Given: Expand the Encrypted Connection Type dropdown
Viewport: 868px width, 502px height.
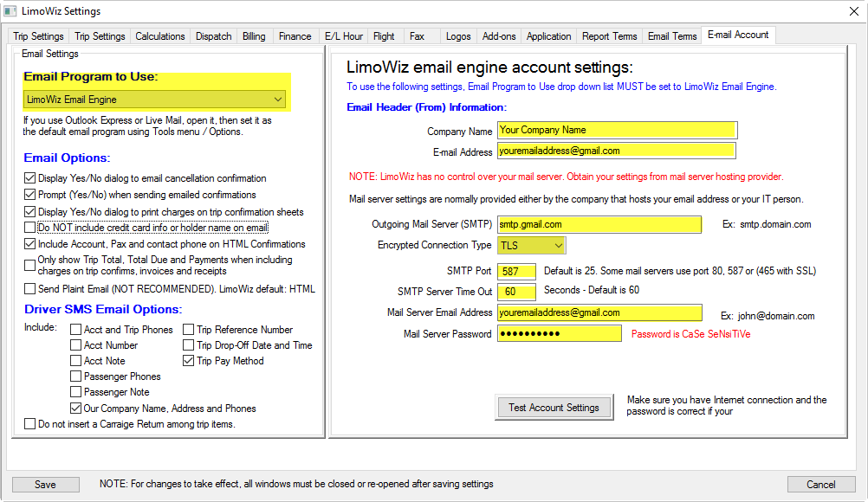Looking at the screenshot, I should pyautogui.click(x=531, y=245).
